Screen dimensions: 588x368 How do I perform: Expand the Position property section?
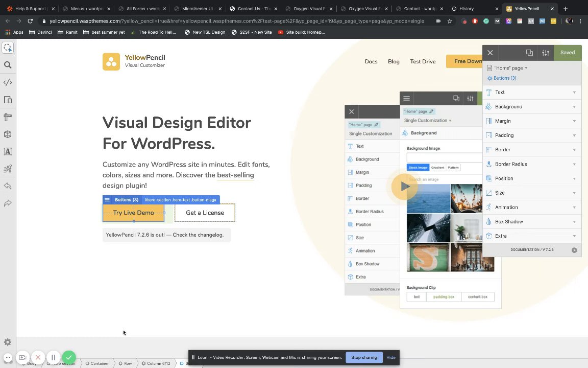coord(532,178)
